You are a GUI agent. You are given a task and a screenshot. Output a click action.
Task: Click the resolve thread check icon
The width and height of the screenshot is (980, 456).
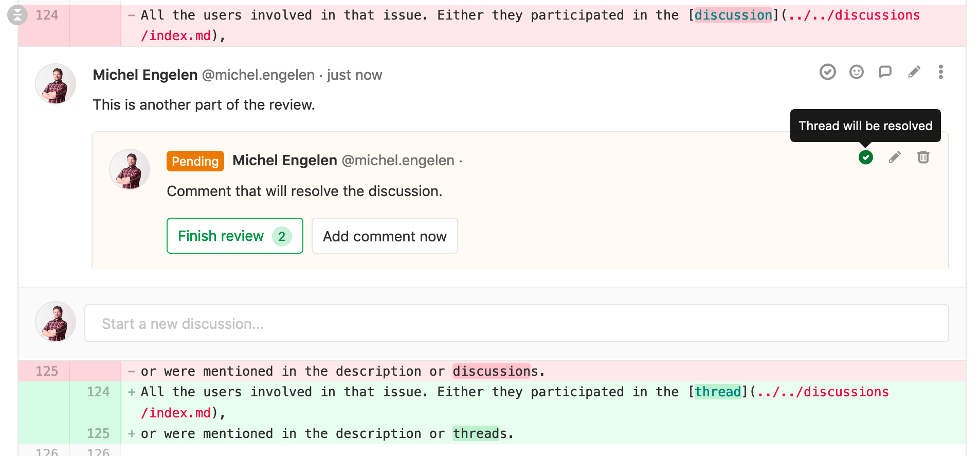pos(827,72)
